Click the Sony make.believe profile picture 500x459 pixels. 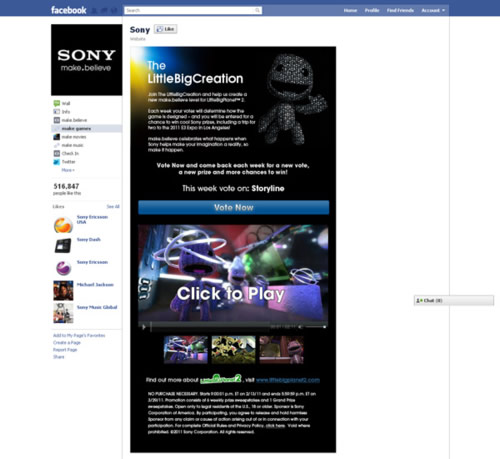click(x=87, y=60)
